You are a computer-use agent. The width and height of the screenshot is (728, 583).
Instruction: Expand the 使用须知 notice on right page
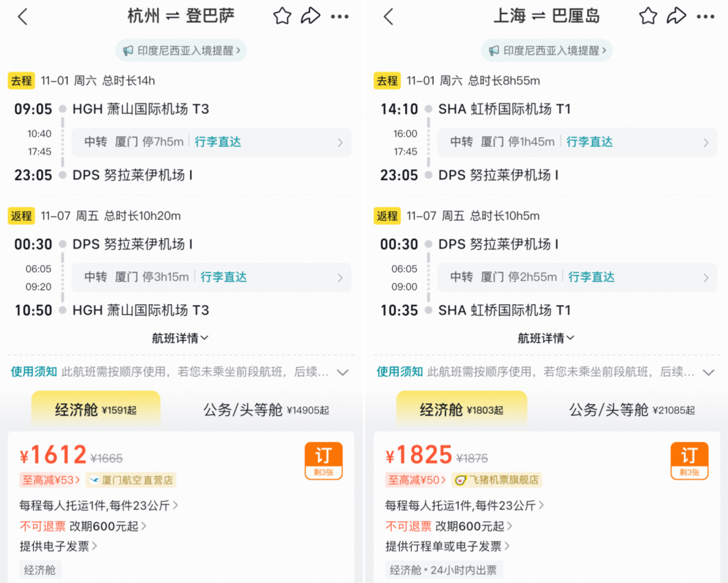pos(547,371)
